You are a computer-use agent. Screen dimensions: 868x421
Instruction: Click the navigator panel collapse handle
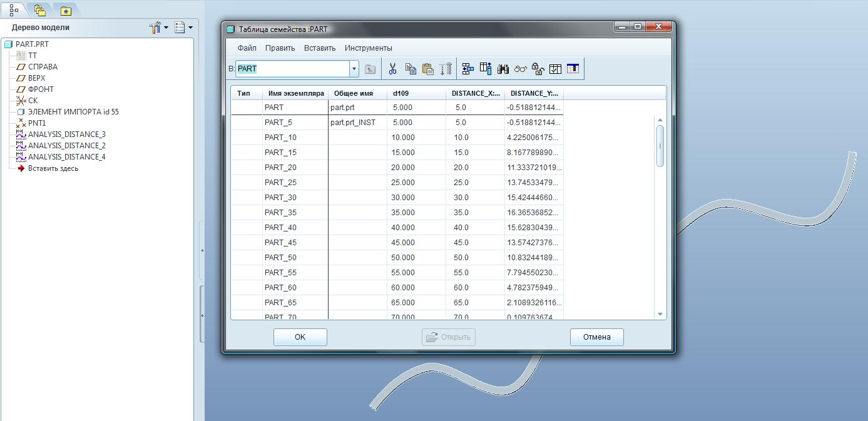(202, 250)
